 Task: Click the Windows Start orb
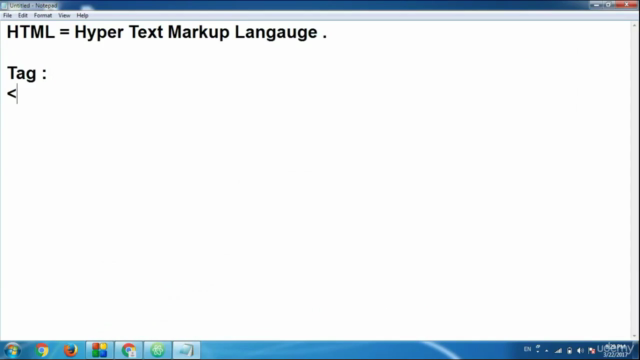[13, 350]
